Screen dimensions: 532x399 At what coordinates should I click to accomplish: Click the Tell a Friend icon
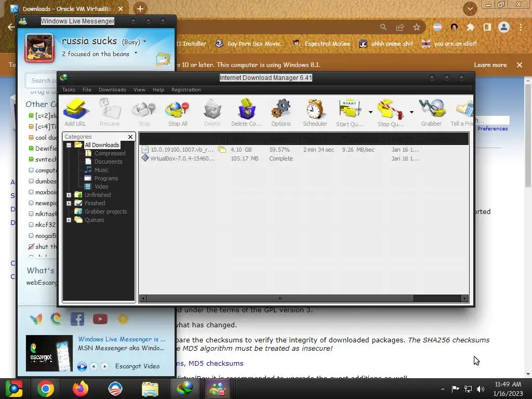[x=462, y=112]
